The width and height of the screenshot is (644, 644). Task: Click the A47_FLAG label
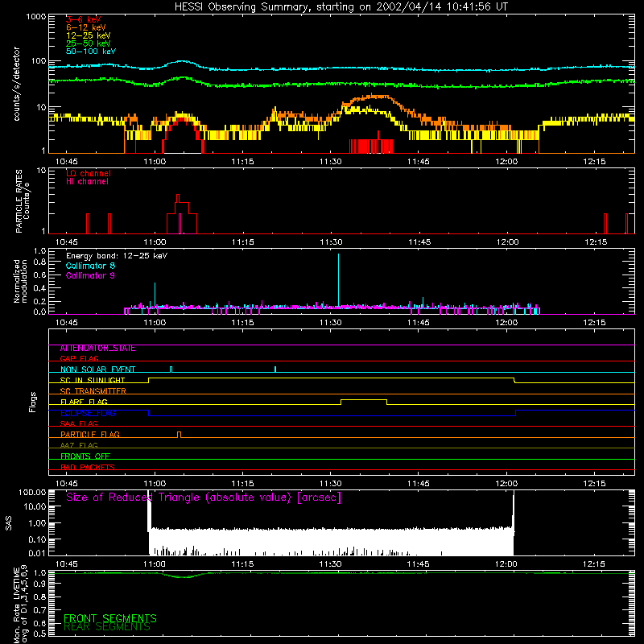pyautogui.click(x=79, y=445)
